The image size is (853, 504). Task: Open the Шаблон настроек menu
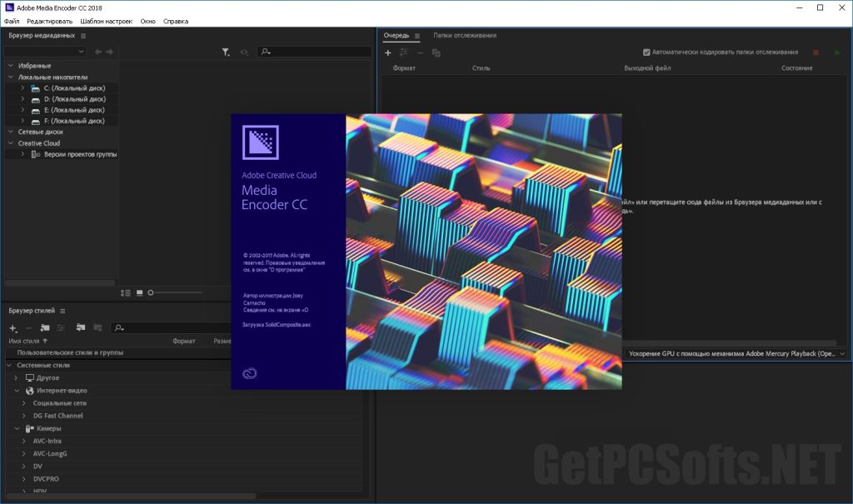(106, 21)
